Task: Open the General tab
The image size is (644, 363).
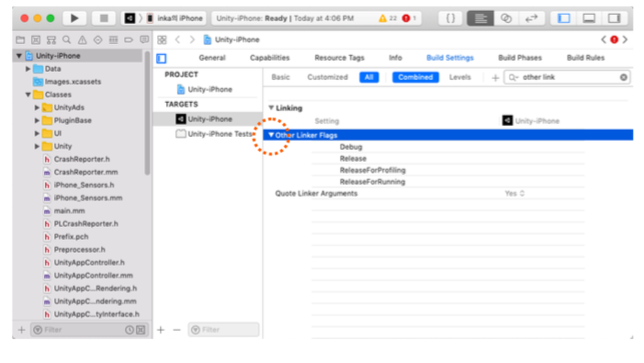Action: (212, 58)
